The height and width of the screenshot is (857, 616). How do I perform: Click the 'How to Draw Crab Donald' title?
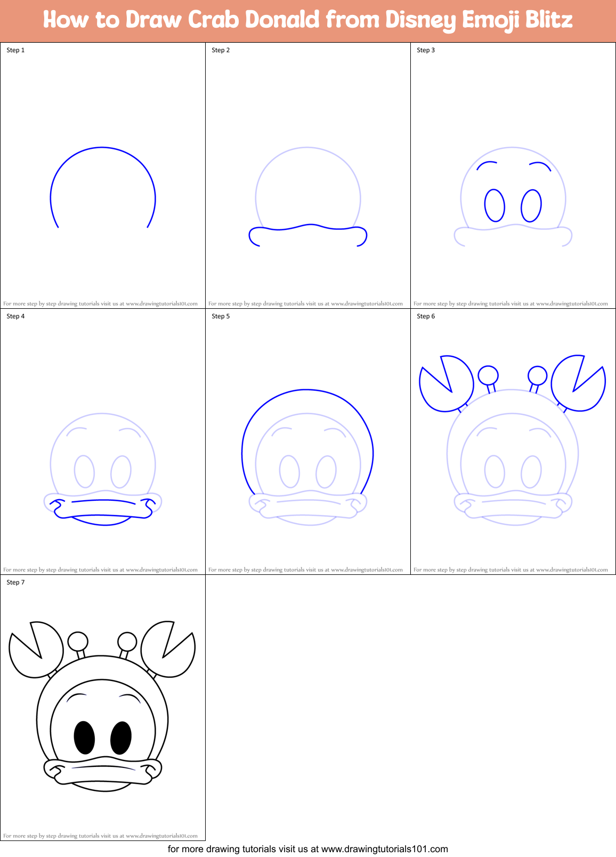(308, 20)
